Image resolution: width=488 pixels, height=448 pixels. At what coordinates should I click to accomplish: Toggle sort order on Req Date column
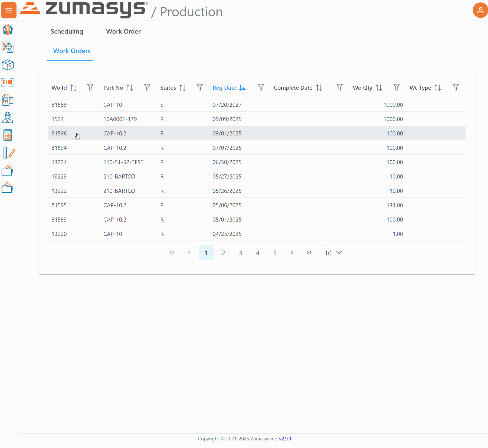click(242, 88)
